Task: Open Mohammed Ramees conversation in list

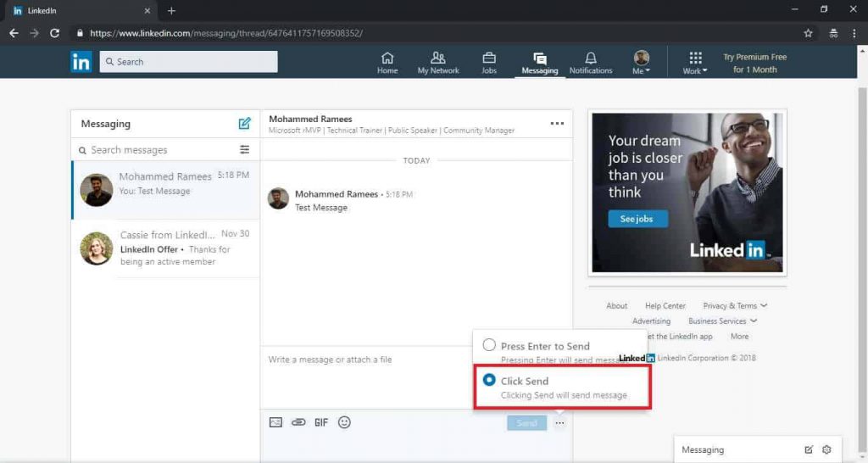Action: pyautogui.click(x=165, y=190)
